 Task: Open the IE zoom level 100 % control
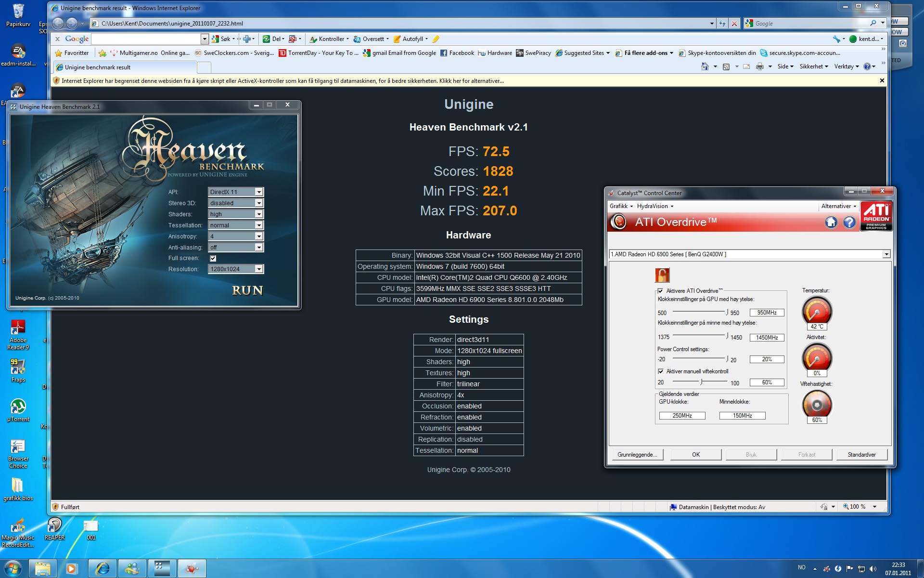(860, 507)
